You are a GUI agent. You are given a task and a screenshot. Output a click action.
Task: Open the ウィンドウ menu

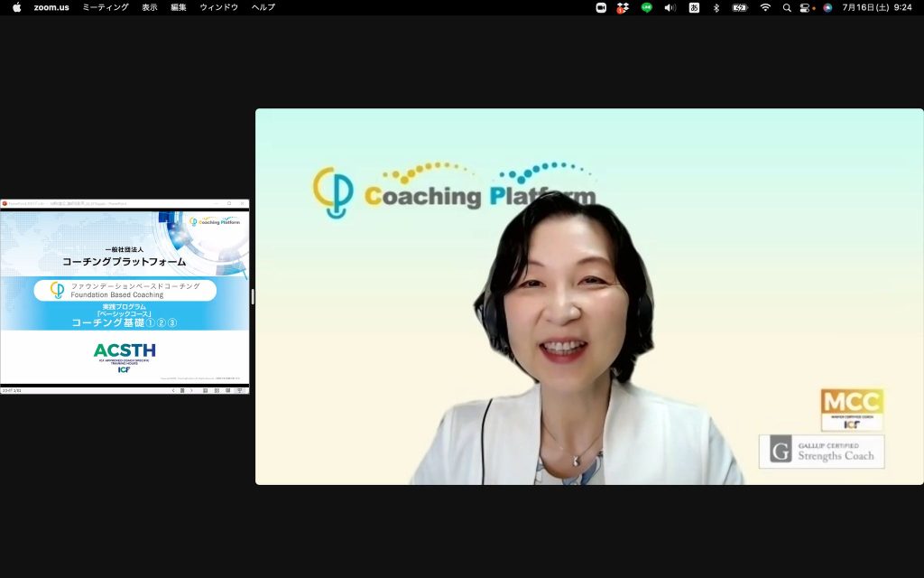point(218,7)
